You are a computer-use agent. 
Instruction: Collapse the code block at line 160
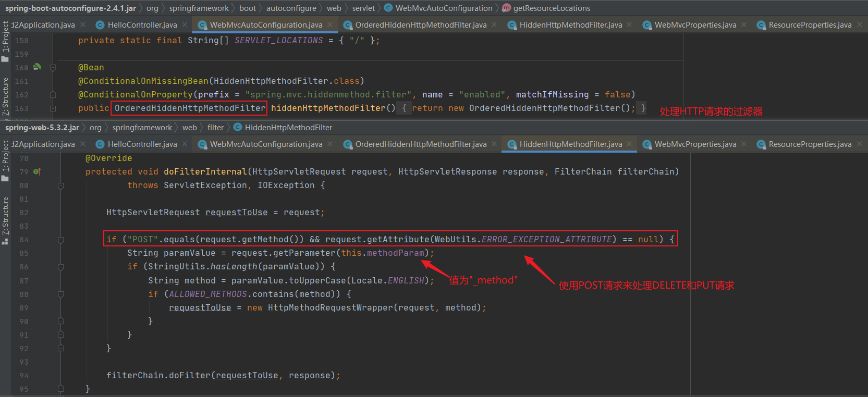53,68
